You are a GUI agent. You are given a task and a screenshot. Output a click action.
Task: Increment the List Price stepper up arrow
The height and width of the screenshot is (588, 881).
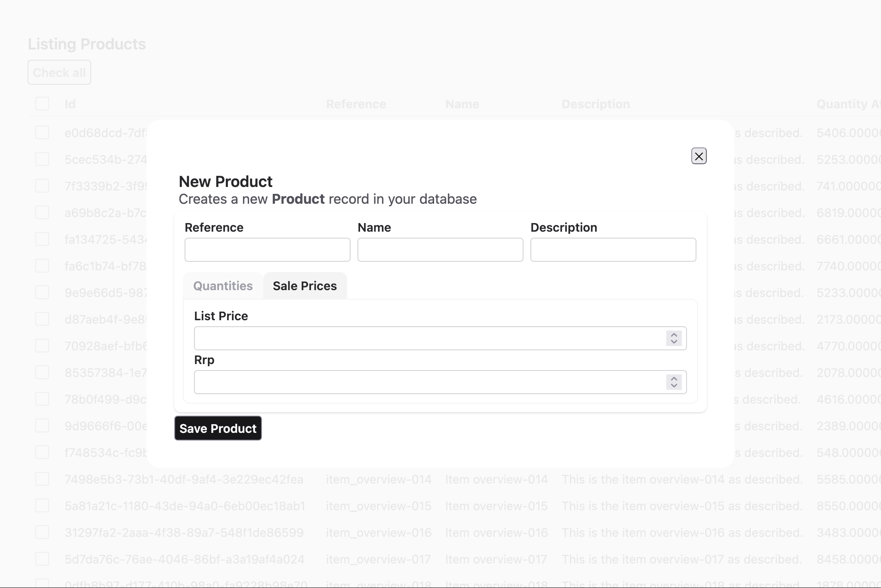[674, 335]
